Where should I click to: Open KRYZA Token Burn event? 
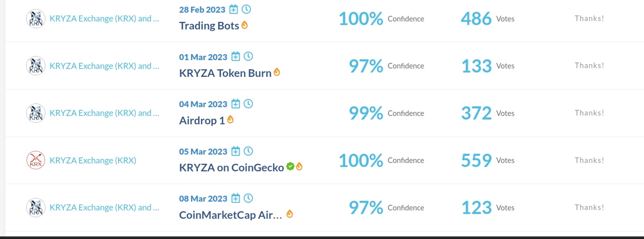click(x=225, y=73)
